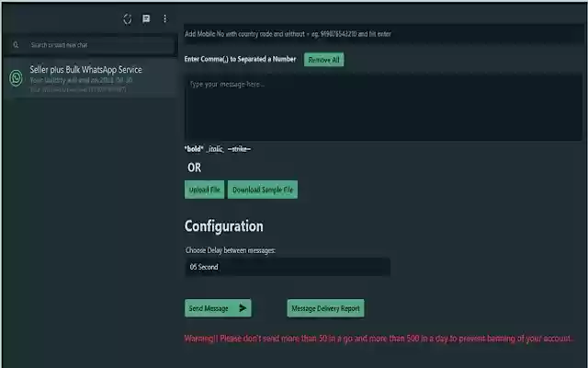Click the Enter Comma to Separated a Number label
This screenshot has width=588, height=368.
pyautogui.click(x=240, y=59)
